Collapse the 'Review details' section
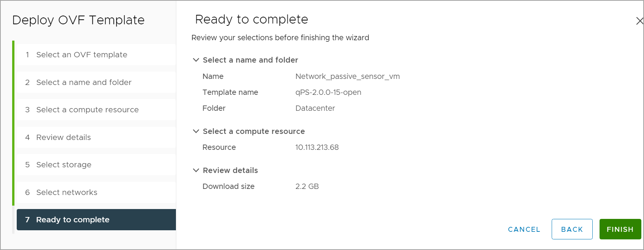The height and width of the screenshot is (250, 644). coord(196,170)
